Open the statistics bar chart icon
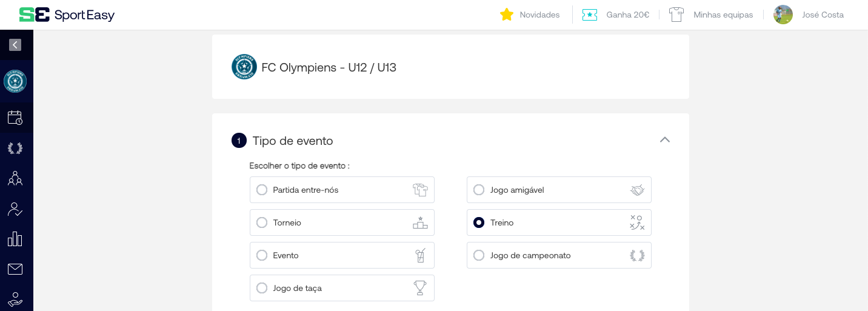This screenshot has height=311, width=868. (x=15, y=239)
